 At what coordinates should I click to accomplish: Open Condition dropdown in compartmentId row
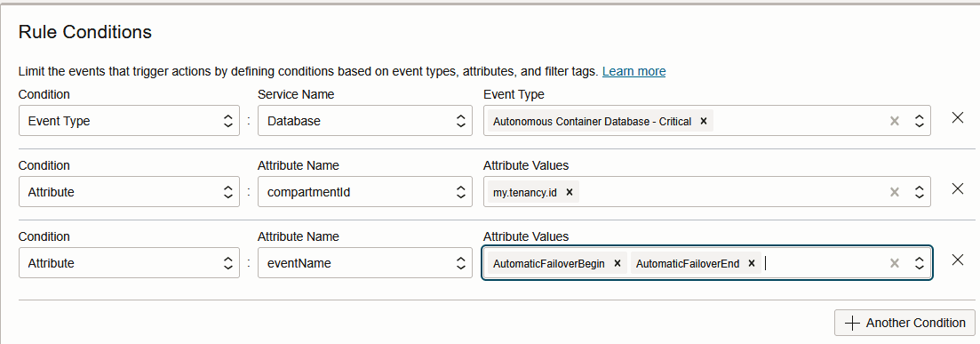[x=129, y=192]
